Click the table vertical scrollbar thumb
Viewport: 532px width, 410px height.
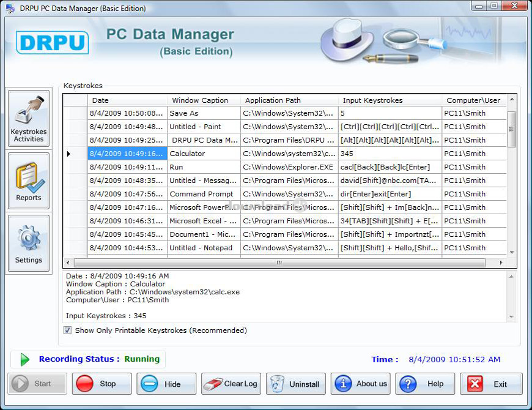click(x=512, y=129)
